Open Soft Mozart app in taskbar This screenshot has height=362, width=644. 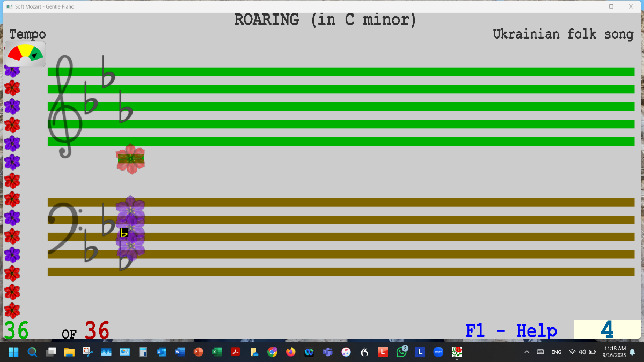click(x=457, y=352)
